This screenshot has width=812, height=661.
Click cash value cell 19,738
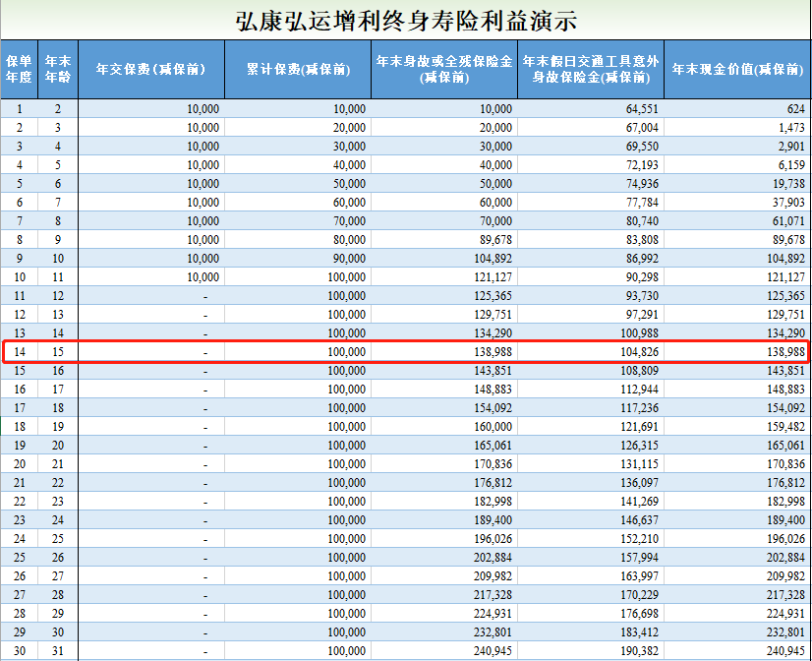(737, 183)
